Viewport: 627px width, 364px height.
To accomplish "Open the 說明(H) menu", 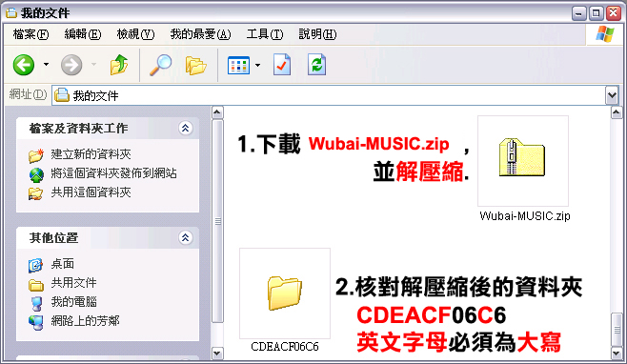I will click(x=317, y=34).
